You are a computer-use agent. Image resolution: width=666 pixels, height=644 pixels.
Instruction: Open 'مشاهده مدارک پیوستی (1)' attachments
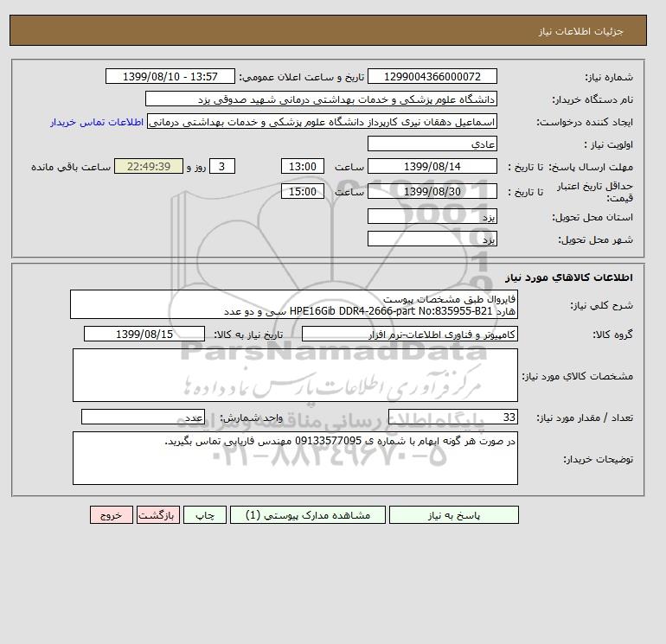(308, 515)
